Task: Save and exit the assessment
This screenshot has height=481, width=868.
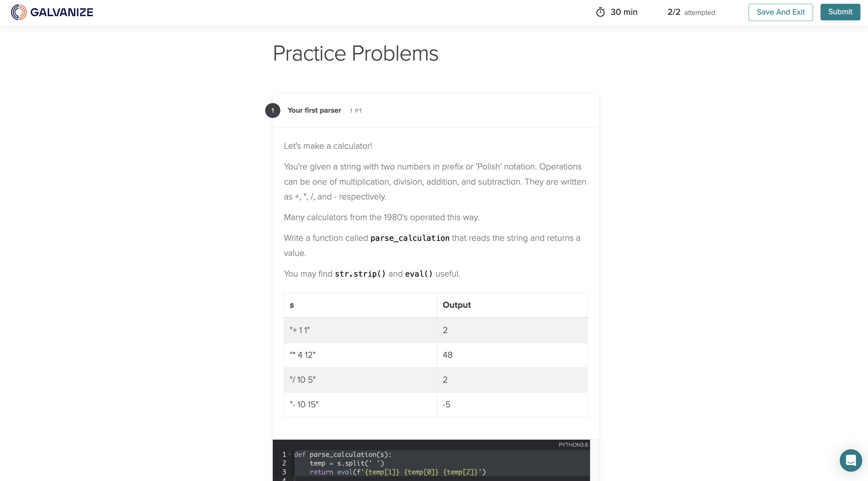Action: (x=780, y=12)
